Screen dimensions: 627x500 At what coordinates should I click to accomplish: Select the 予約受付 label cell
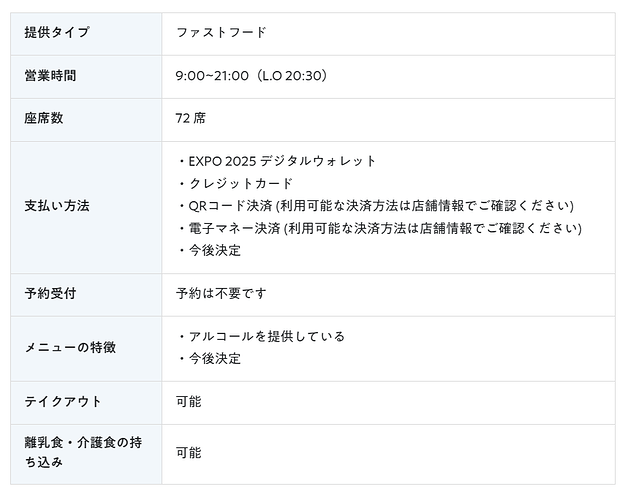point(50,294)
